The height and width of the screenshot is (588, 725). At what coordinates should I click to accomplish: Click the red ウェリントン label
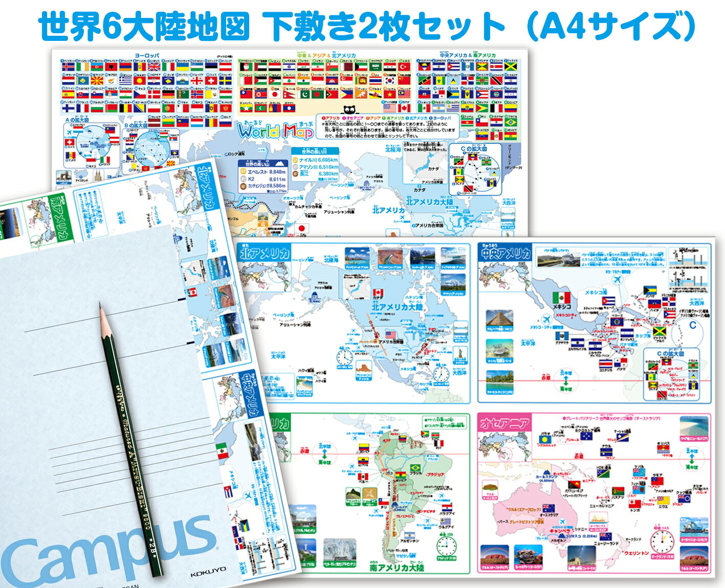tap(636, 553)
